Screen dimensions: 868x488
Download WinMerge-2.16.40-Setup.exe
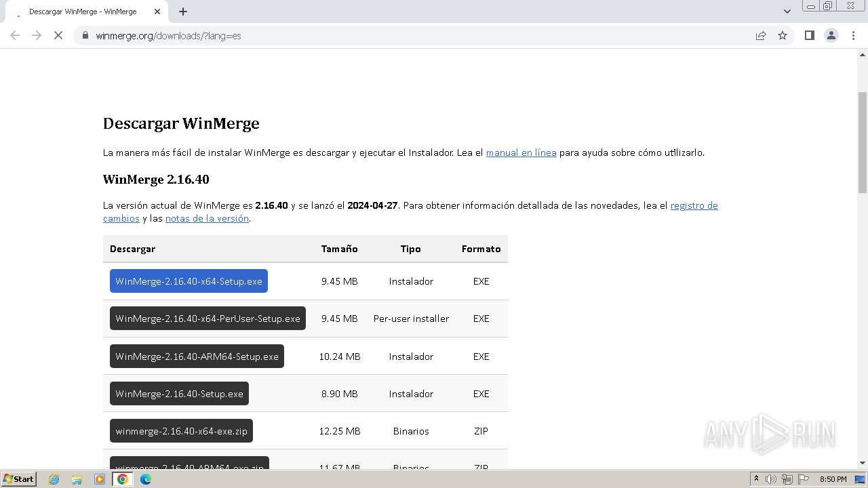[179, 394]
